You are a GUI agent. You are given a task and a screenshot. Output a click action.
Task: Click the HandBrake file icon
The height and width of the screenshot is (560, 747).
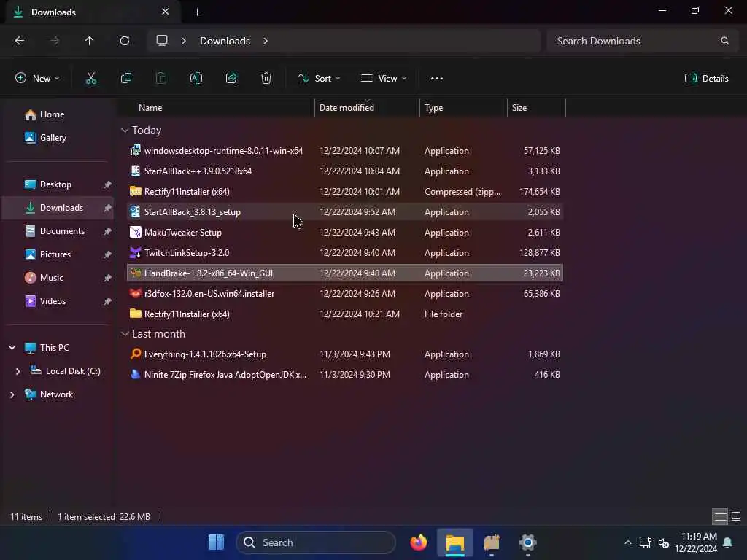pyautogui.click(x=135, y=273)
